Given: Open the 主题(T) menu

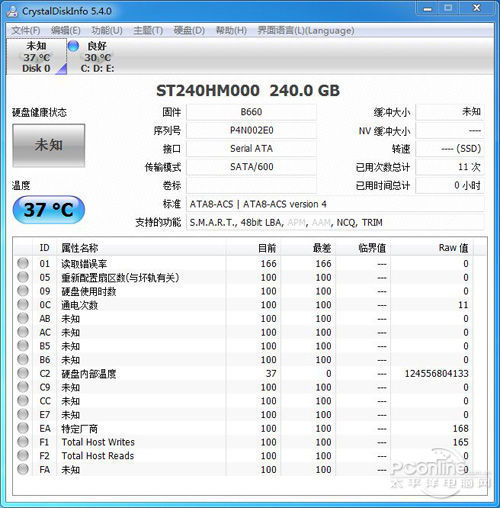Looking at the screenshot, I should 148,31.
